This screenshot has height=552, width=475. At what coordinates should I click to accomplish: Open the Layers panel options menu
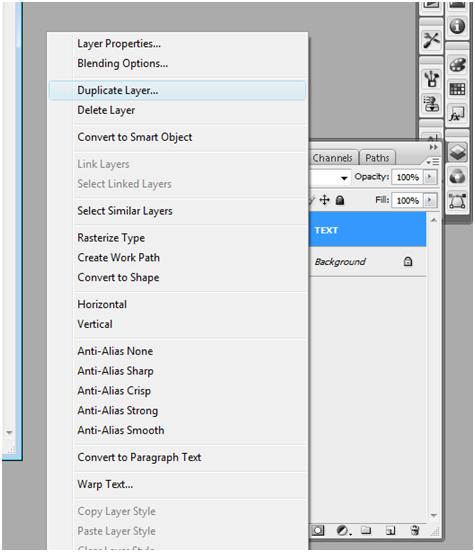[x=433, y=162]
